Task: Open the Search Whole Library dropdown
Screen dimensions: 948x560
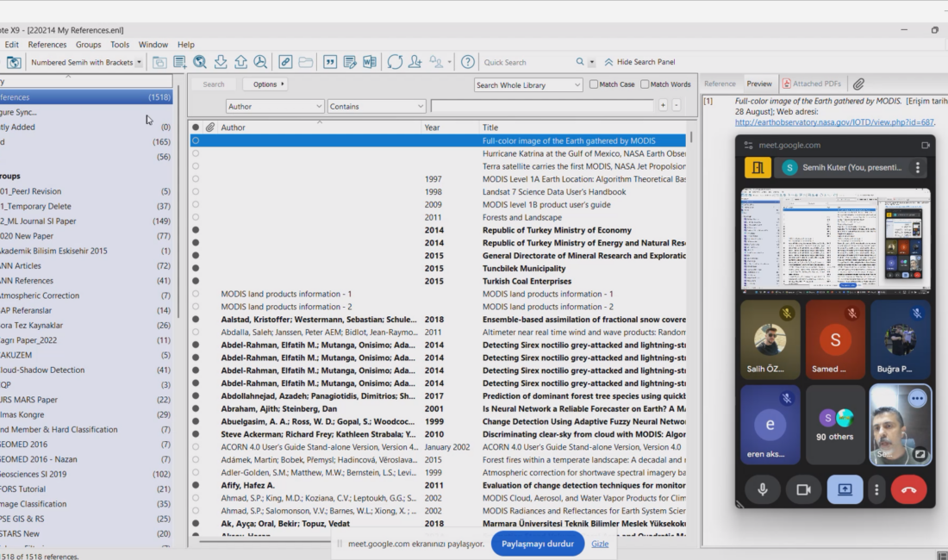Action: coord(528,84)
